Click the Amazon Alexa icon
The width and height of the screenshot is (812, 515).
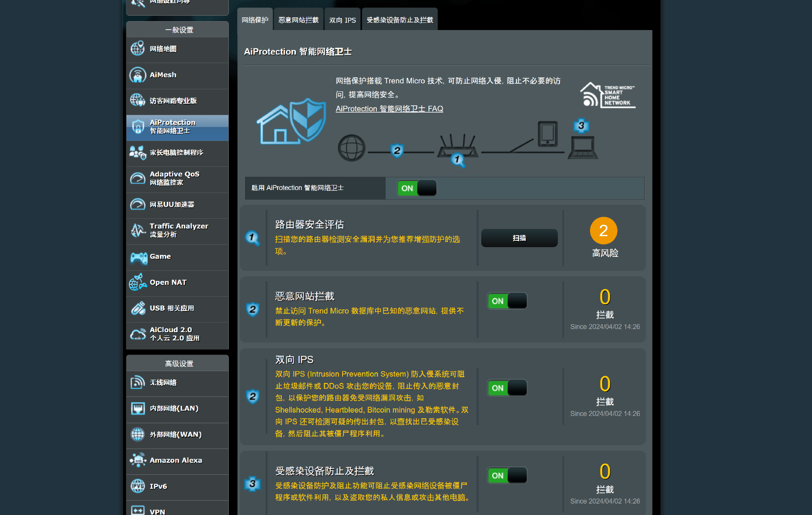point(137,460)
